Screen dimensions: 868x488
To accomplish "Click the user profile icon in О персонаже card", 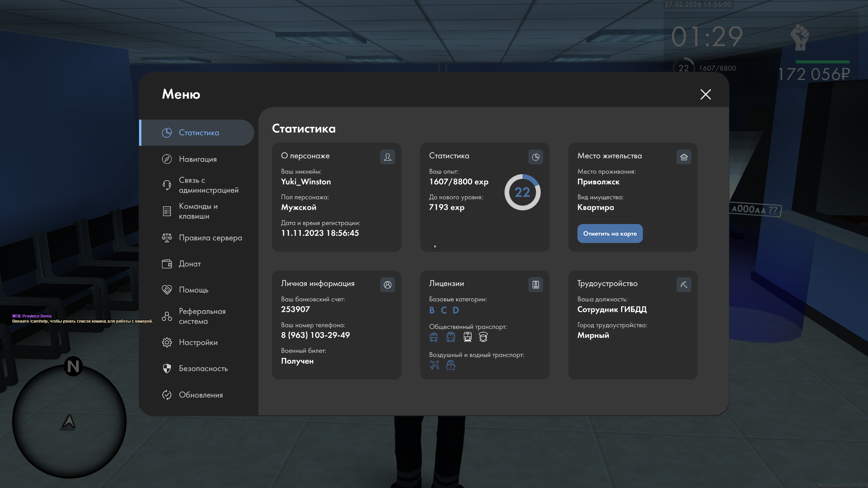I will point(387,157).
